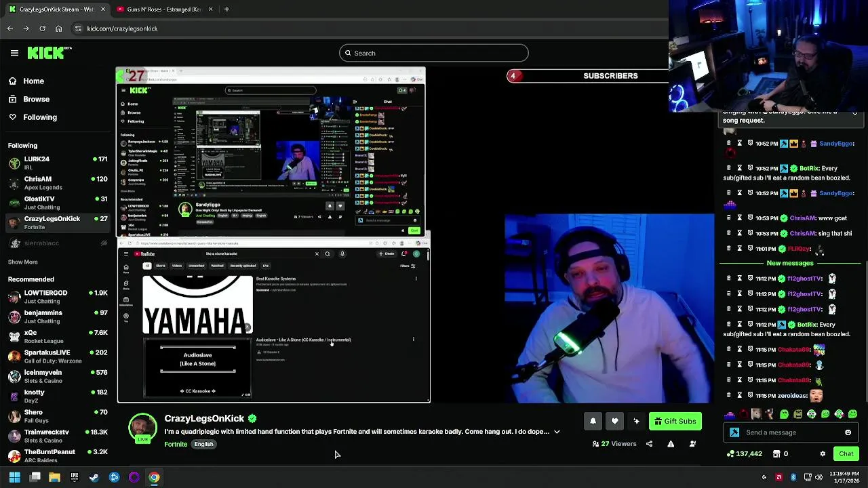This screenshot has height=488, width=868.
Task: Type in the Send a message box
Action: pos(792,432)
